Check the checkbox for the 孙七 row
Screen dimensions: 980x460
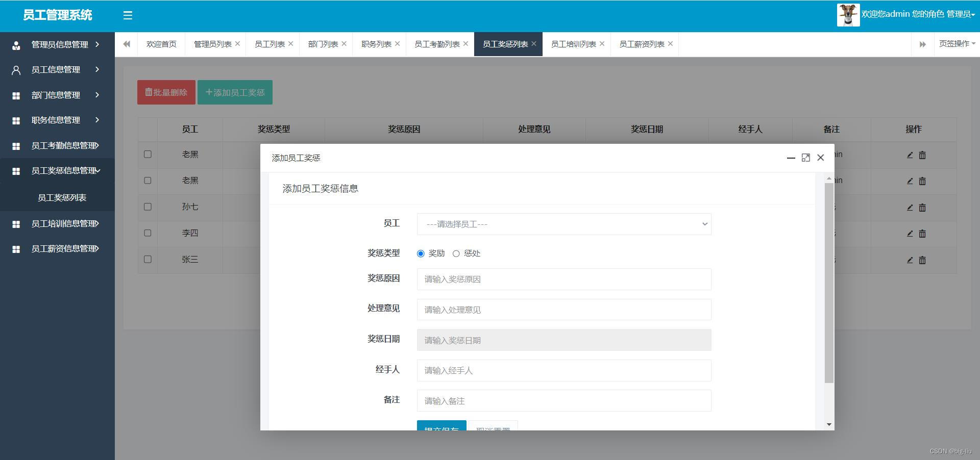[x=148, y=207]
